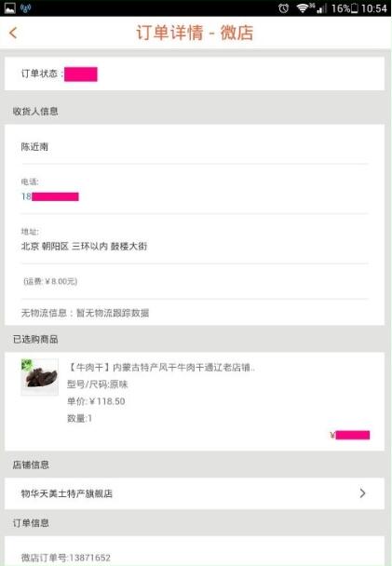The width and height of the screenshot is (392, 566).
Task: Tap the Wi-Fi status icon
Action: pos(302,8)
